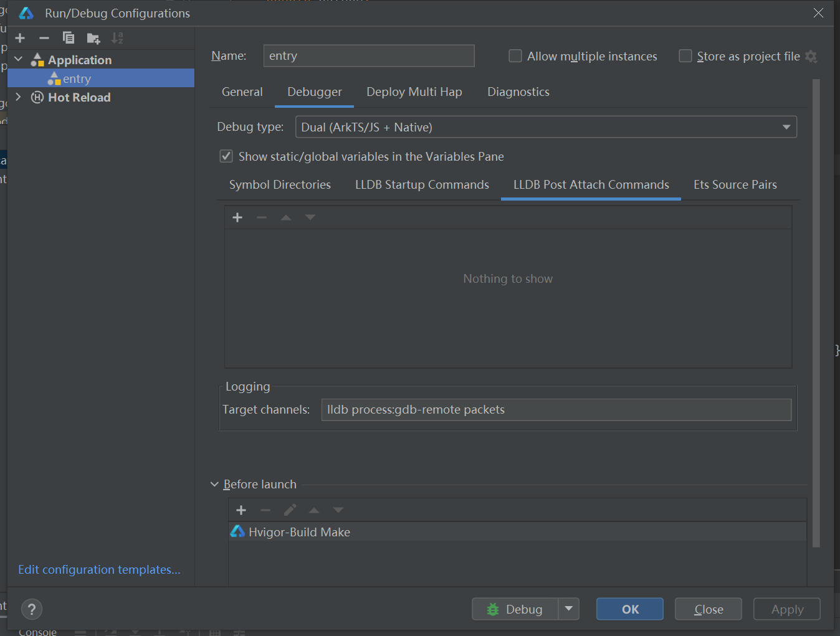Focus the Name input field
Viewport: 840px width, 636px height.
point(369,55)
